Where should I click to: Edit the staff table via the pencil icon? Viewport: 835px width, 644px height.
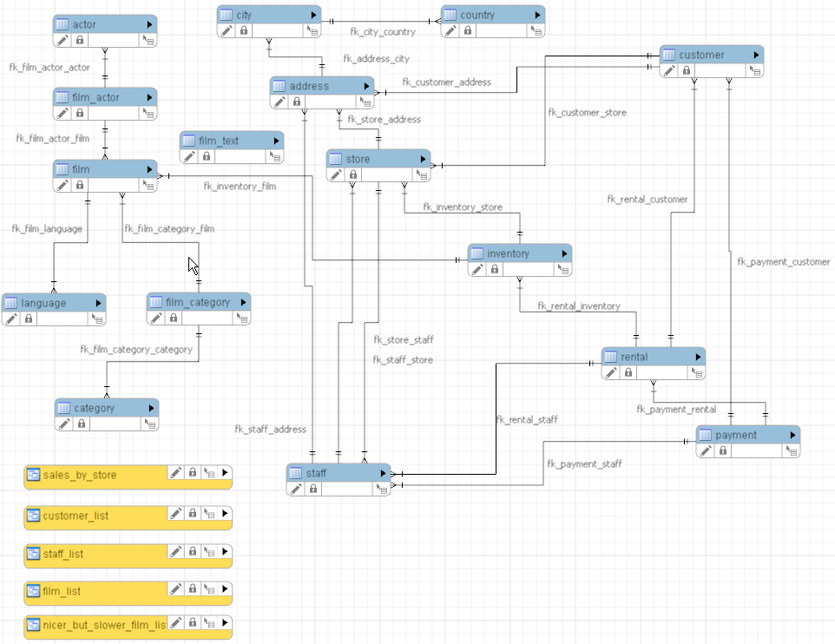[x=295, y=489]
